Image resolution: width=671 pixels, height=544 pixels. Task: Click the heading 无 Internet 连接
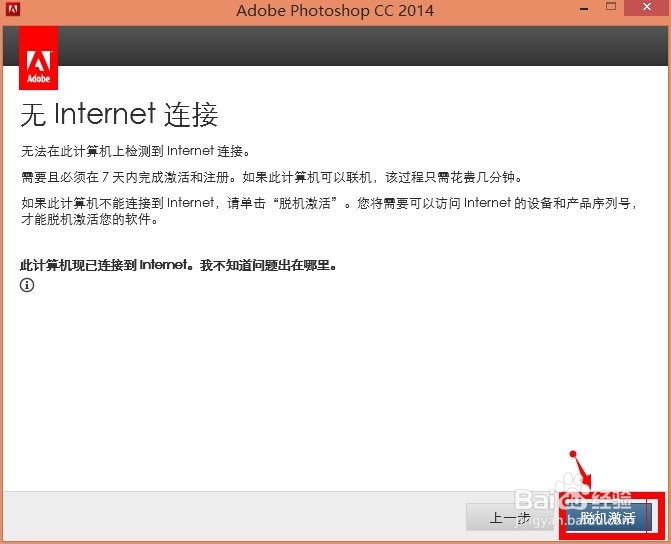(119, 115)
